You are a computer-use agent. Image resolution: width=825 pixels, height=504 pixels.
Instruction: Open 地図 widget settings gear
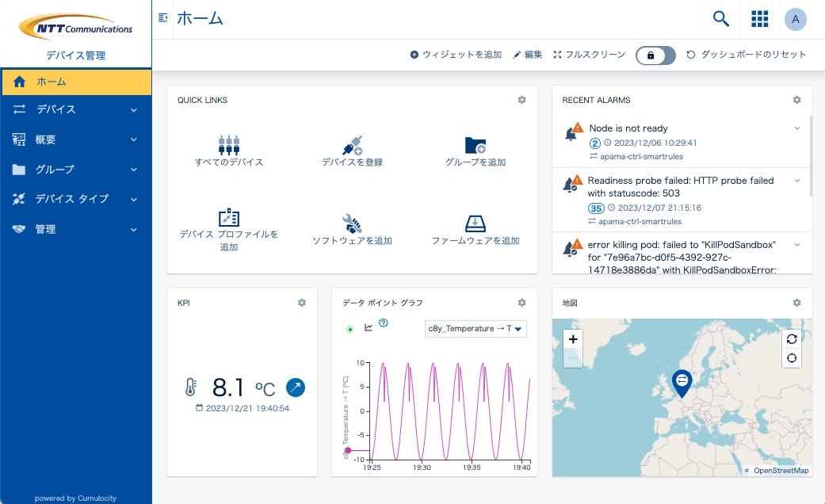[796, 303]
